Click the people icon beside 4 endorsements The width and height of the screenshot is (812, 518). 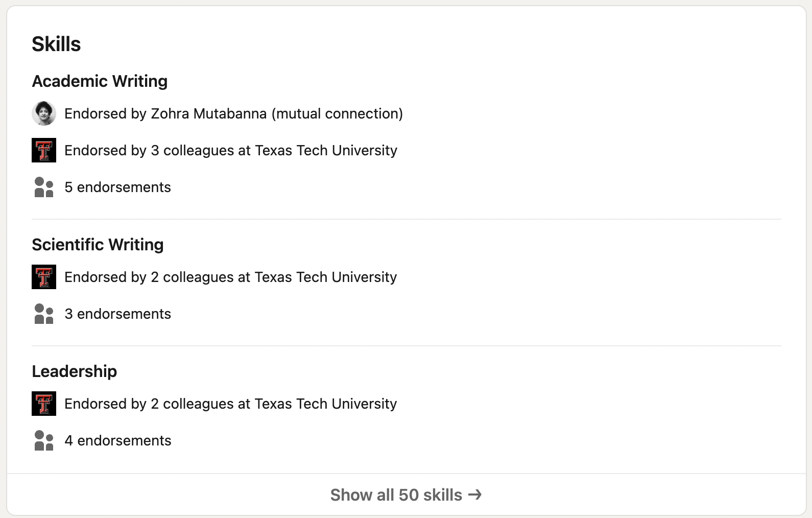click(43, 440)
